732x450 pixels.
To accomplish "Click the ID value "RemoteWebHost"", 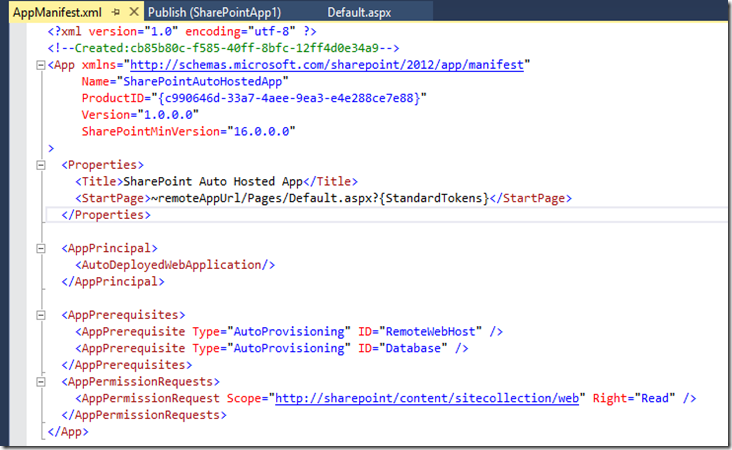I will [x=430, y=331].
